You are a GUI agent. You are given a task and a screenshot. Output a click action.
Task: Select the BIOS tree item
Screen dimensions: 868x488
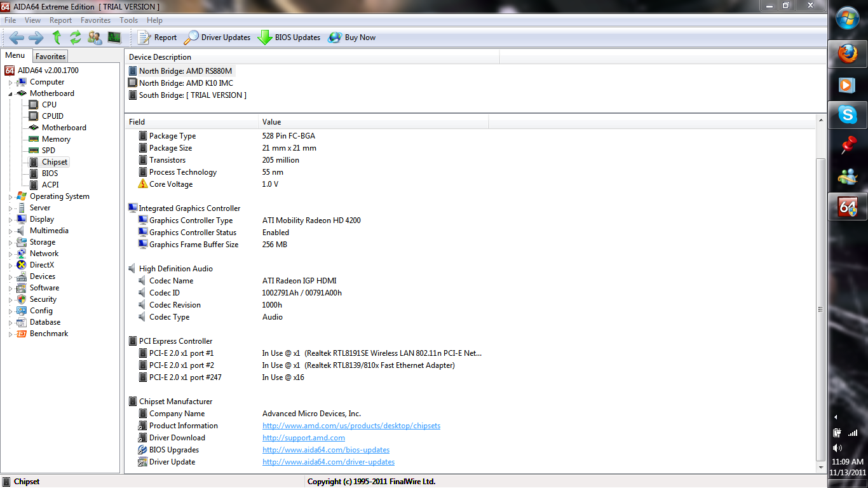tap(50, 173)
